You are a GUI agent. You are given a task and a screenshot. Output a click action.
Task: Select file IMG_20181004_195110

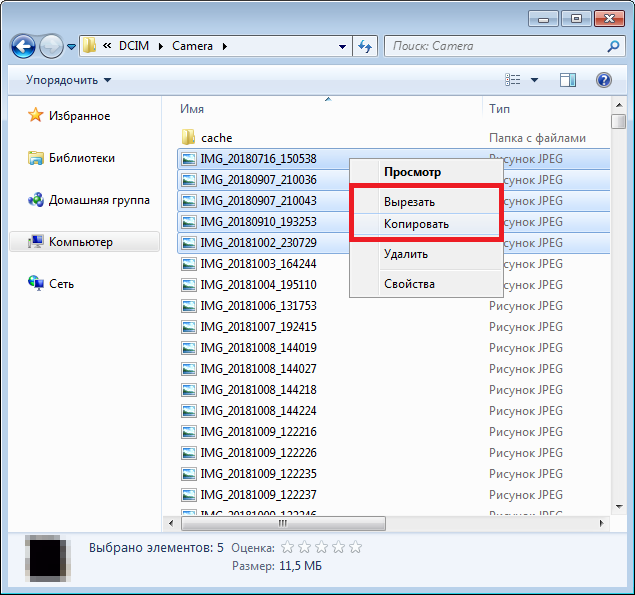258,285
